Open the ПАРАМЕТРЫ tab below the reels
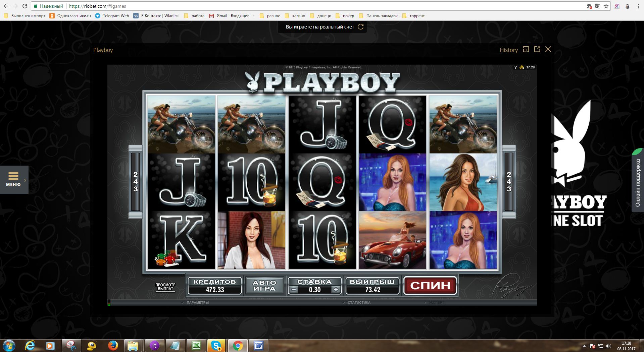 (198, 302)
